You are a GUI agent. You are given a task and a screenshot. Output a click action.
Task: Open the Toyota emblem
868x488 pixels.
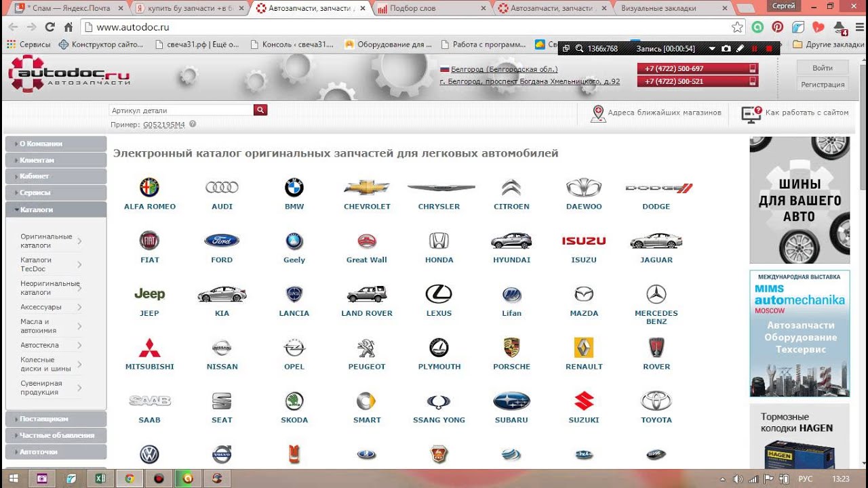click(x=656, y=401)
